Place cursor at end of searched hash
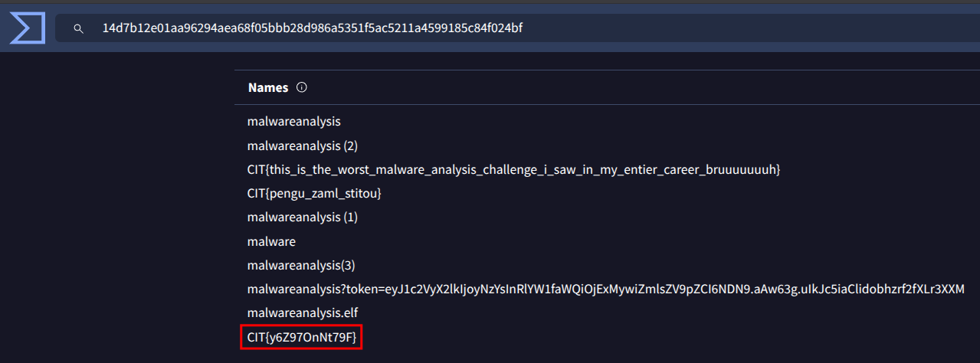This screenshot has width=980, height=363. pyautogui.click(x=523, y=29)
